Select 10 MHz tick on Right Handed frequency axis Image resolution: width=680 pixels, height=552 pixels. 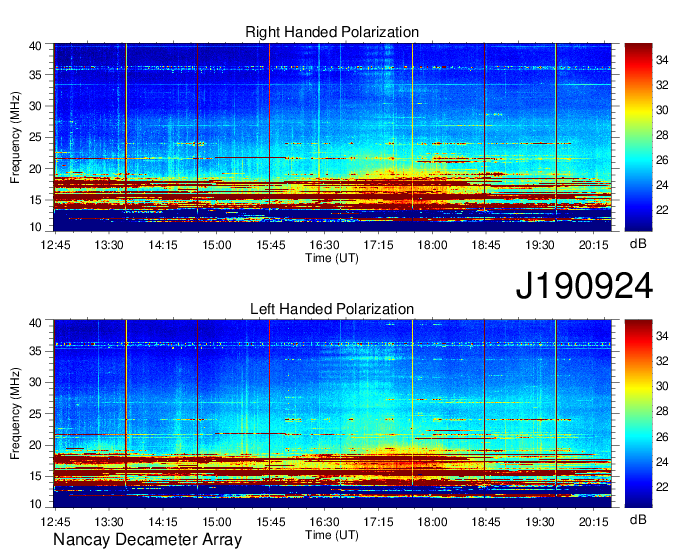[x=36, y=227]
